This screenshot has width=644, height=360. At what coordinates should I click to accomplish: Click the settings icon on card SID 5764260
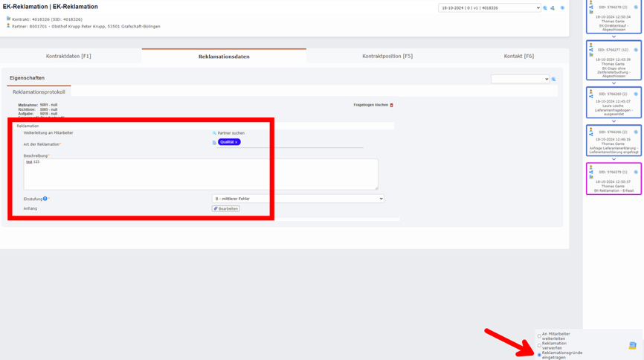coord(636,94)
